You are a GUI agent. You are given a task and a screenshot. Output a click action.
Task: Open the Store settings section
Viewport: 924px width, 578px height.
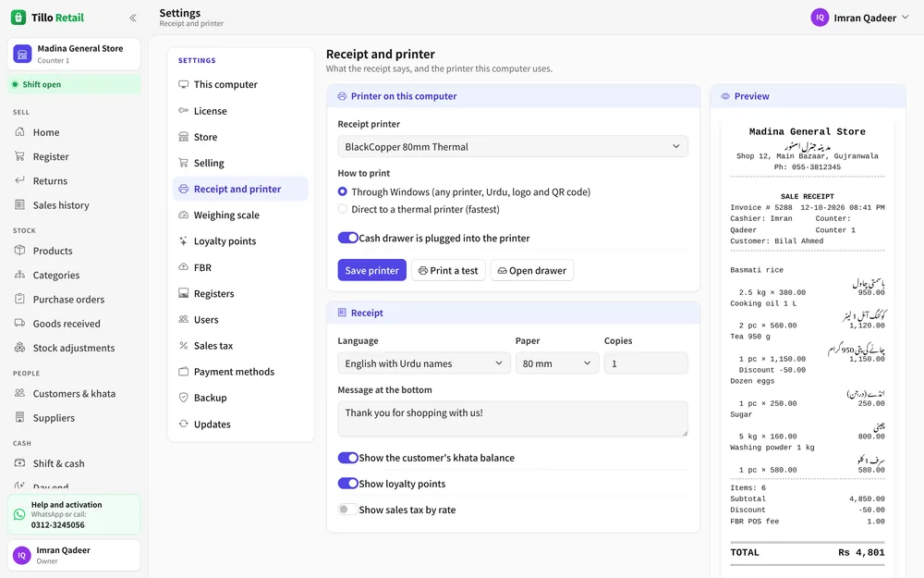[x=240, y=137]
